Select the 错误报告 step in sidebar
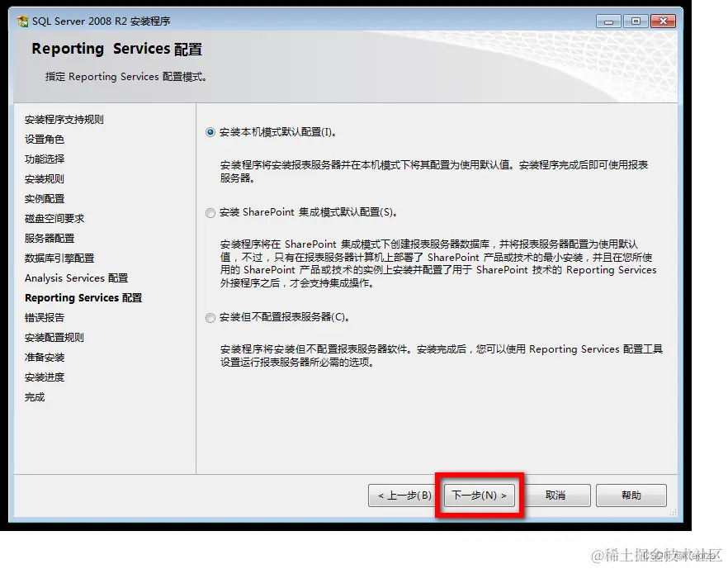The image size is (728, 569). click(x=44, y=318)
